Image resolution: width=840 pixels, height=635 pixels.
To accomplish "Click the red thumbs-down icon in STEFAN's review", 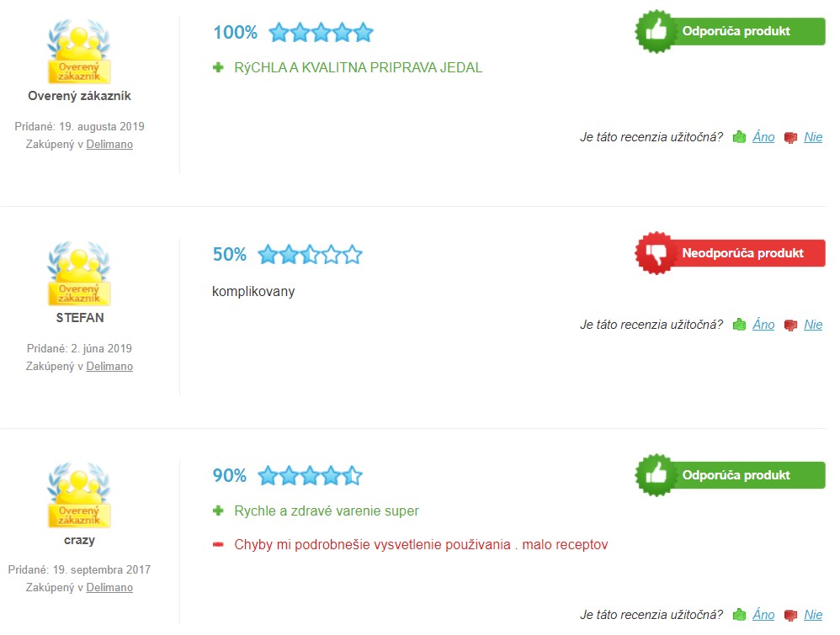I will click(x=790, y=325).
